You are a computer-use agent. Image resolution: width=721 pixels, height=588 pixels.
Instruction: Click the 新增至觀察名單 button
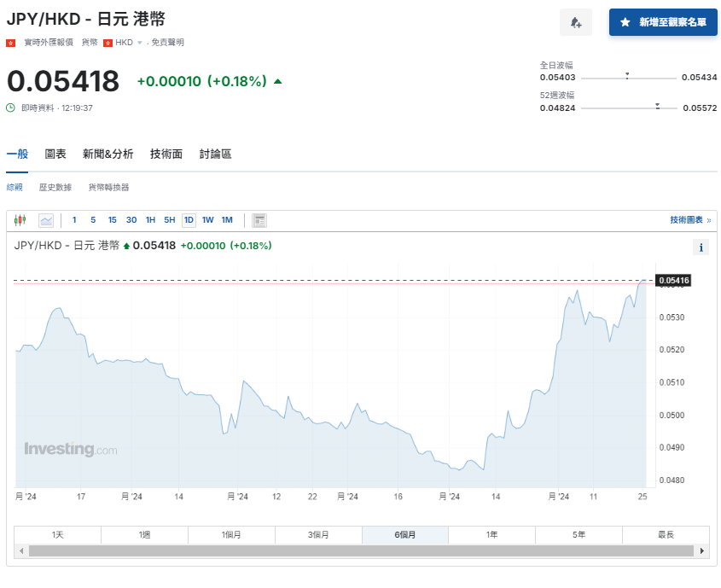click(x=663, y=22)
